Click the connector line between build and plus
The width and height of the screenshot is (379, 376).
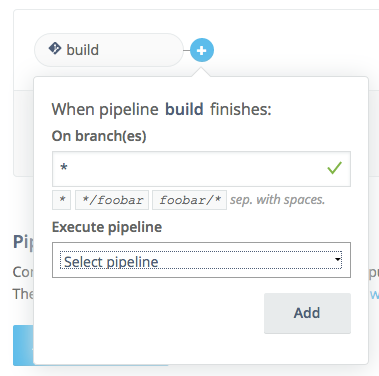[x=187, y=50]
